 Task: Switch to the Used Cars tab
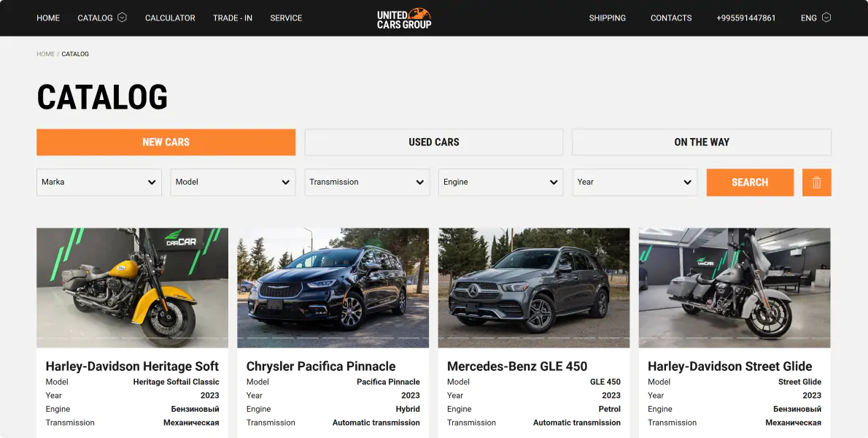434,142
